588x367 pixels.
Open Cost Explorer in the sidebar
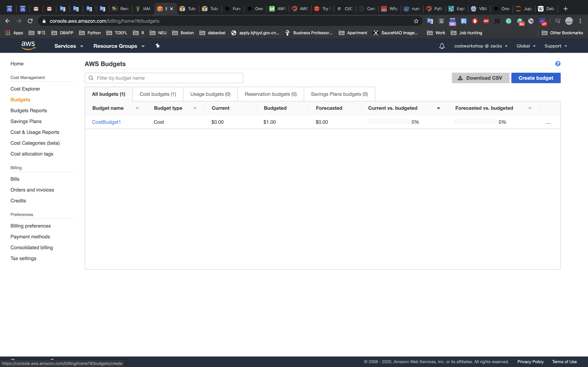point(25,89)
